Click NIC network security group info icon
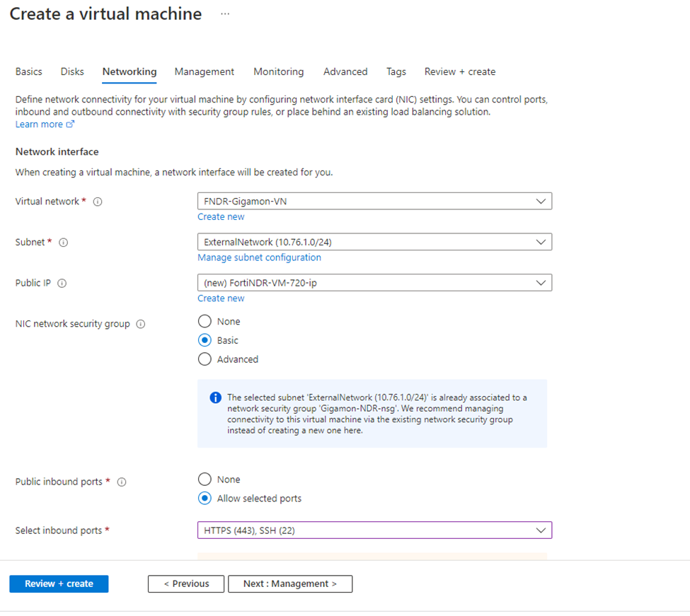The image size is (690, 616). pyautogui.click(x=140, y=323)
